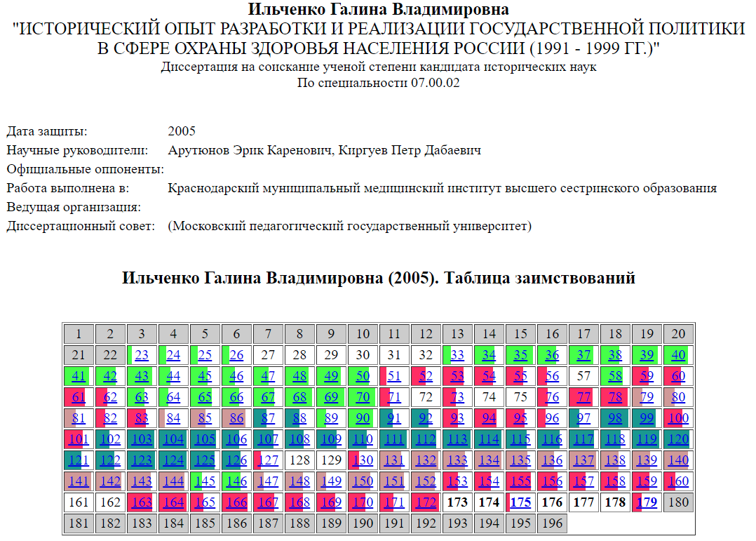Select gray cell numbered 181
Viewport: 756px width, 541px height.
(79, 523)
